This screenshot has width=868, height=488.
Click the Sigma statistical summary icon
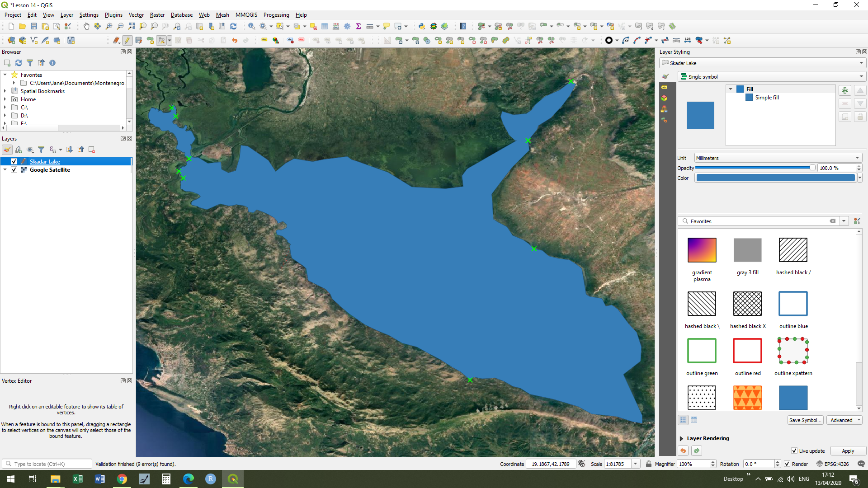coord(359,26)
